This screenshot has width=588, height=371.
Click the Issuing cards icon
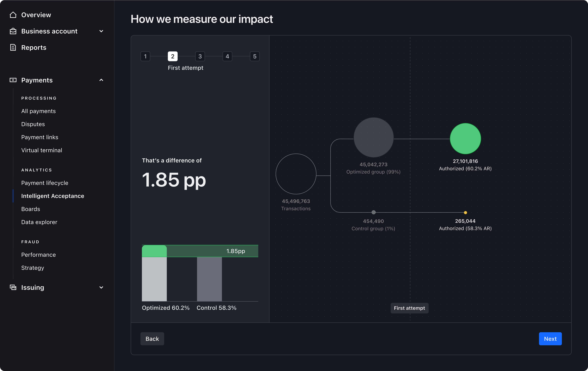coord(13,288)
